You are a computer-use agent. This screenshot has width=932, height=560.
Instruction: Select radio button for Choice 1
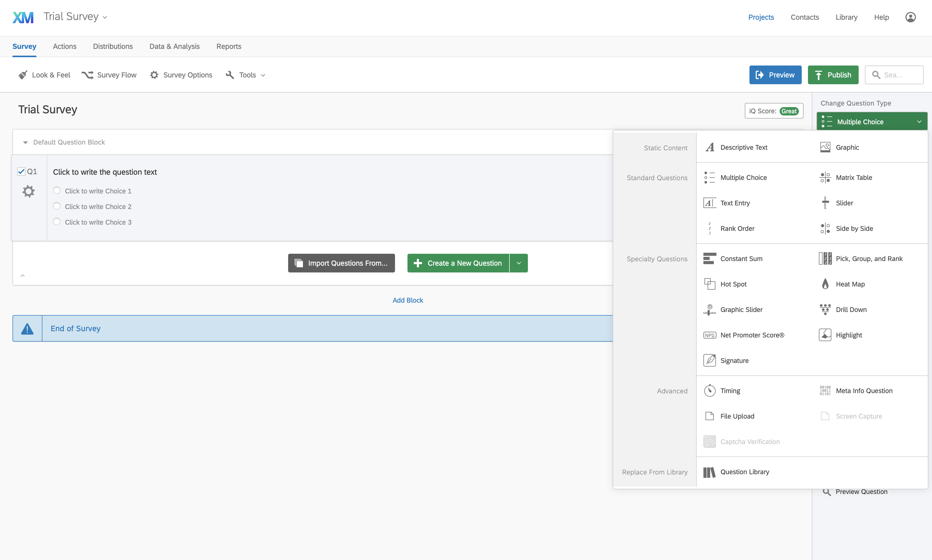tap(57, 191)
